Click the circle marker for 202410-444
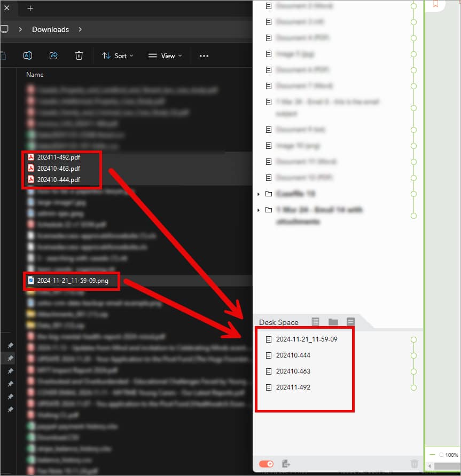 [x=413, y=355]
